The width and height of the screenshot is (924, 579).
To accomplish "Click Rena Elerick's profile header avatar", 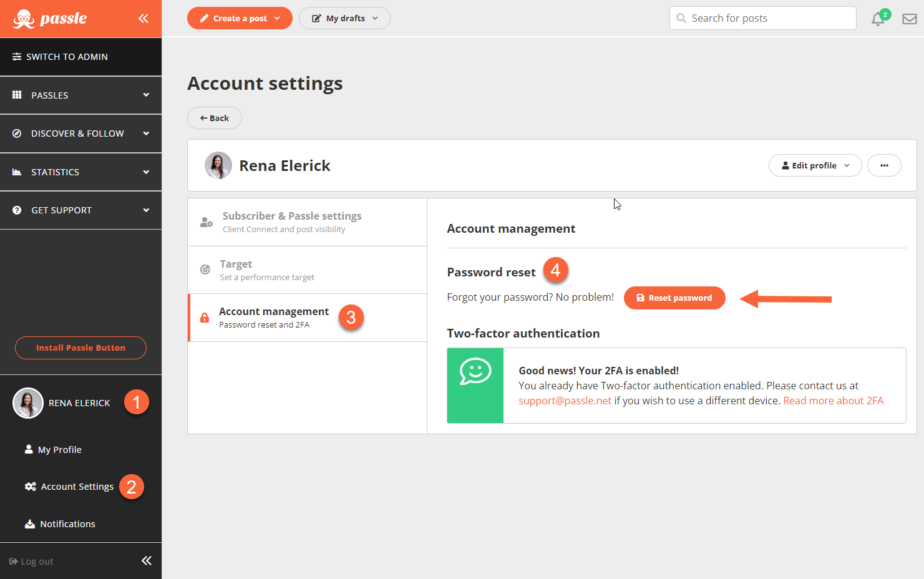I will [218, 165].
